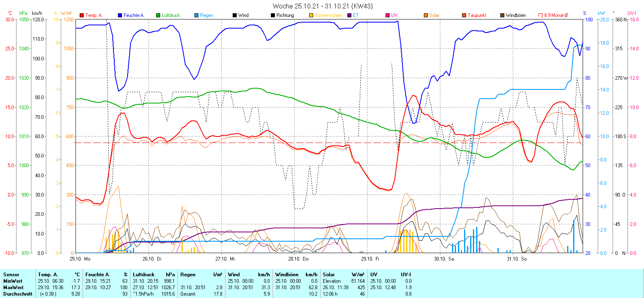
Task: Select the 'Luftdruck' legend label
Action: 171,15
